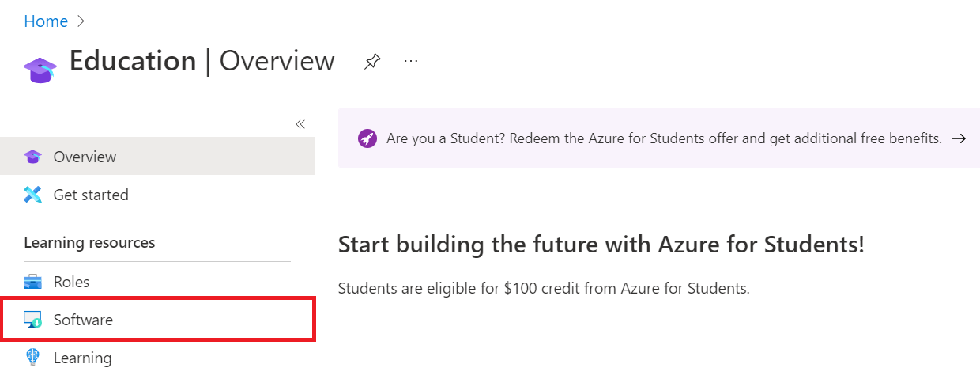
Task: Click the Learning lightbulb icon
Action: coord(32,358)
